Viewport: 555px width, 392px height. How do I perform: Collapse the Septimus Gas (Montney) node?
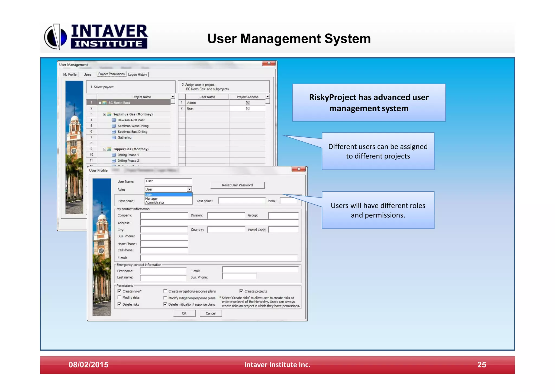point(105,114)
